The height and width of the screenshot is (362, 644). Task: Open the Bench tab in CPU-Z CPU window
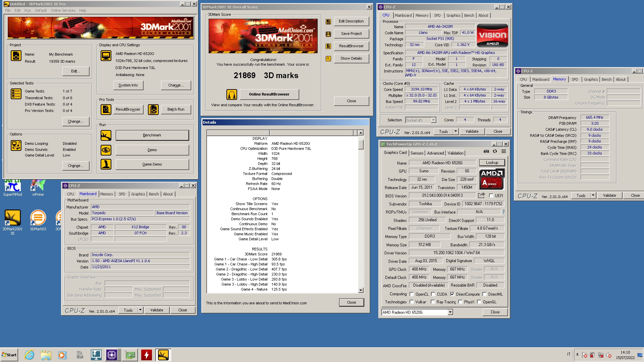tap(469, 15)
